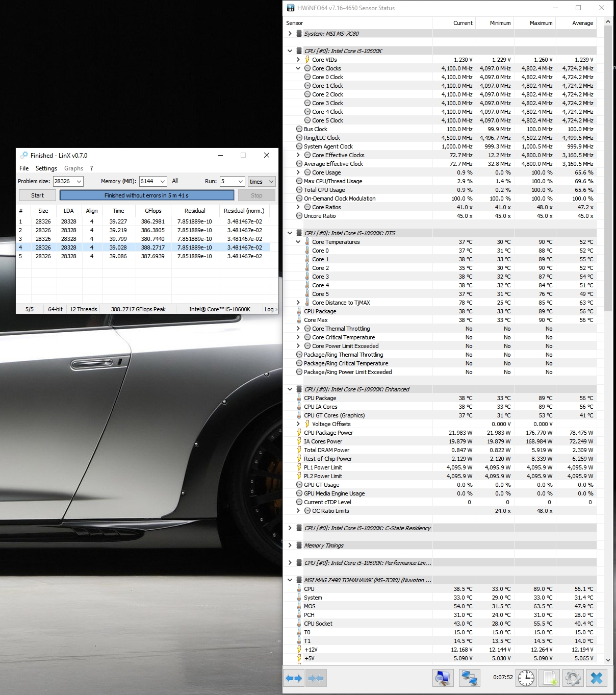Collapse the CPU [#0]: Intel Core i5-10600K section
Image resolution: width=616 pixels, height=695 pixels.
pos(290,51)
